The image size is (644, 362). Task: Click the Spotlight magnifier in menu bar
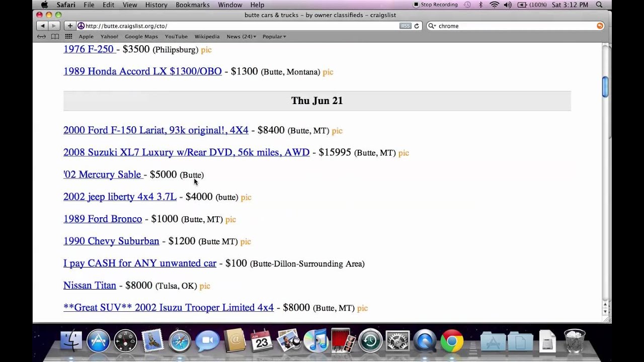click(x=599, y=5)
